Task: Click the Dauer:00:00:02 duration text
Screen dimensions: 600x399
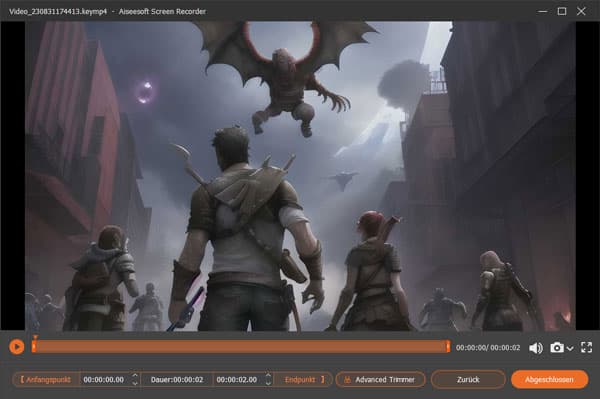Action: tap(177, 379)
